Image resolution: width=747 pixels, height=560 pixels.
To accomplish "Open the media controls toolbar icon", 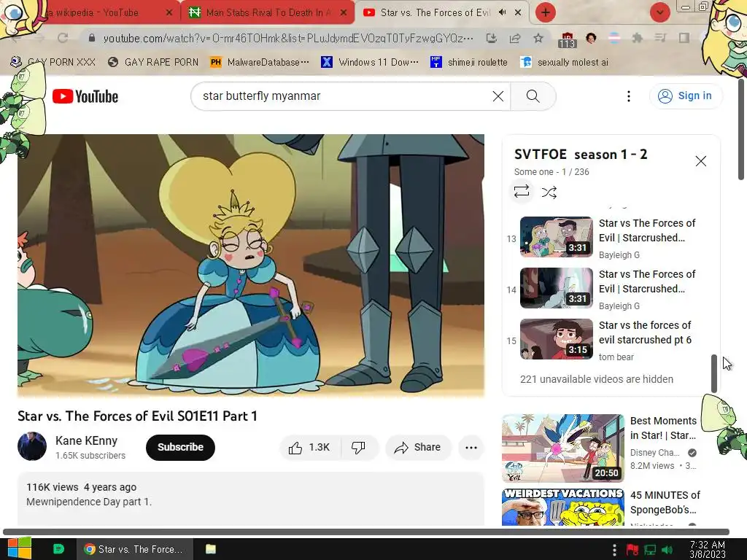I will [x=660, y=38].
